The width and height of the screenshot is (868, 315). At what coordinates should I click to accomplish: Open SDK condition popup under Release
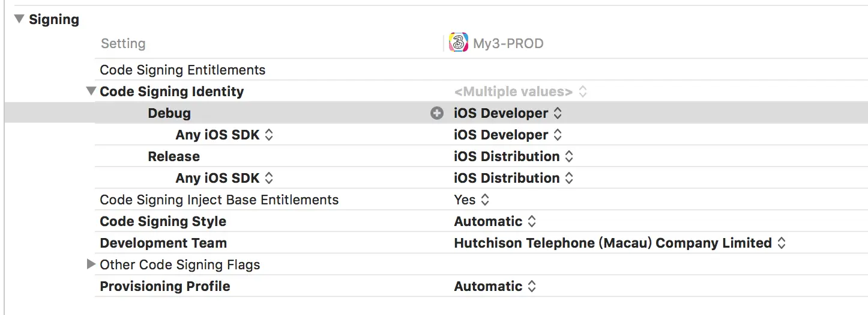coord(225,178)
